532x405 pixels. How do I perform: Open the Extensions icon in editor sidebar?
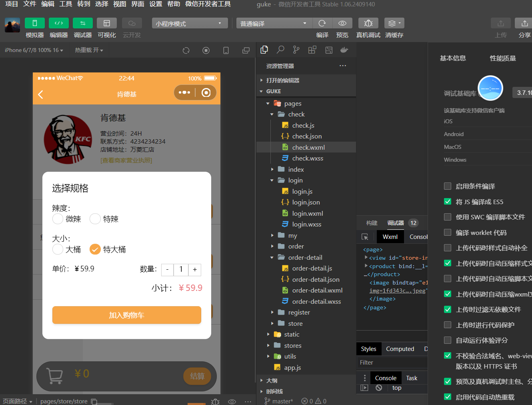[312, 50]
